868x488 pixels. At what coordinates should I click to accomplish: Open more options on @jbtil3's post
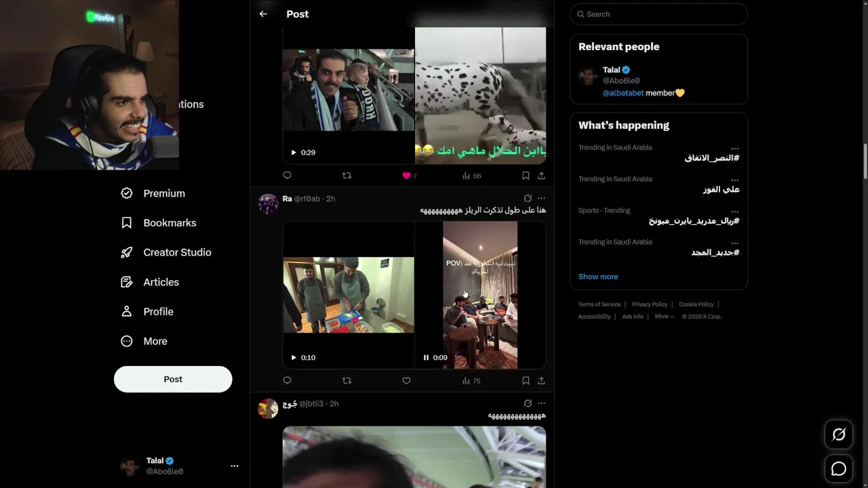click(x=541, y=403)
